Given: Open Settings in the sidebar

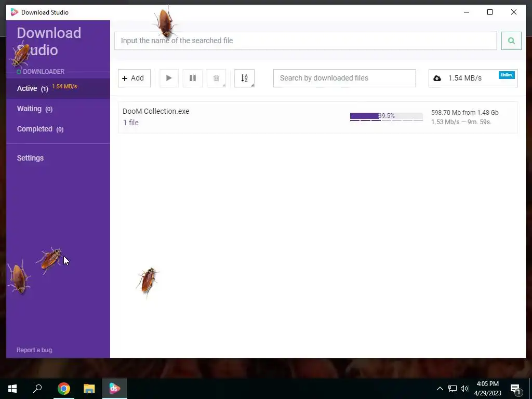Looking at the screenshot, I should (30, 158).
